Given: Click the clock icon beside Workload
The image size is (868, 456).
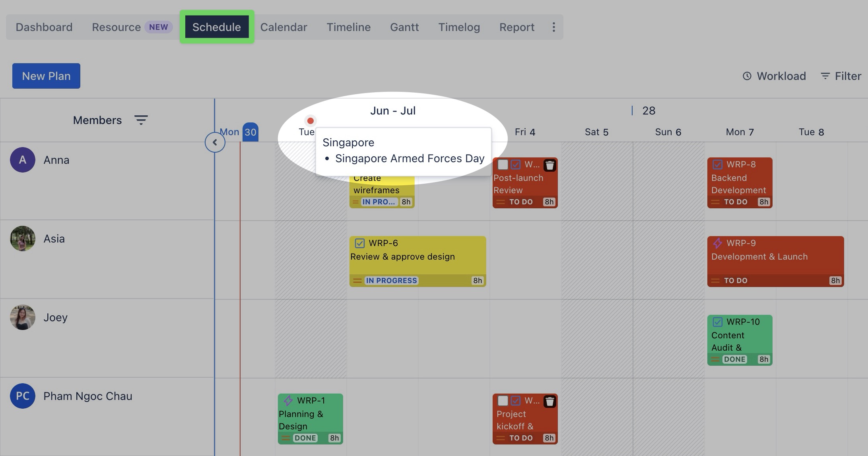Looking at the screenshot, I should tap(748, 76).
